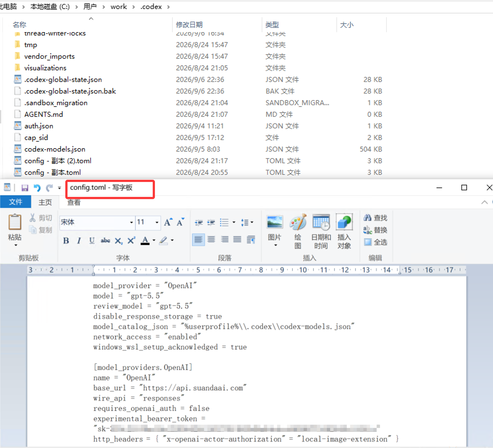Sort Explorer files by 修改日期 column

coord(189,25)
